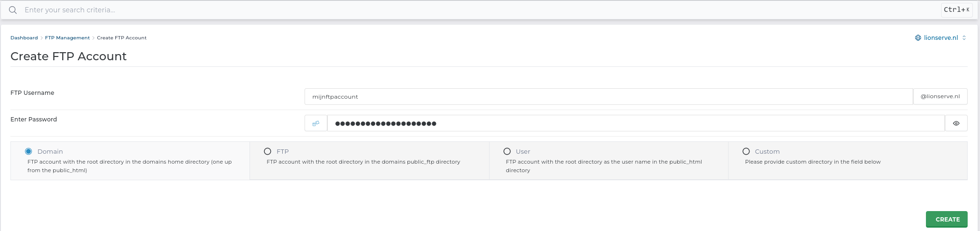The image size is (980, 231).
Task: Click the Enter Password label
Action: coord(34,120)
